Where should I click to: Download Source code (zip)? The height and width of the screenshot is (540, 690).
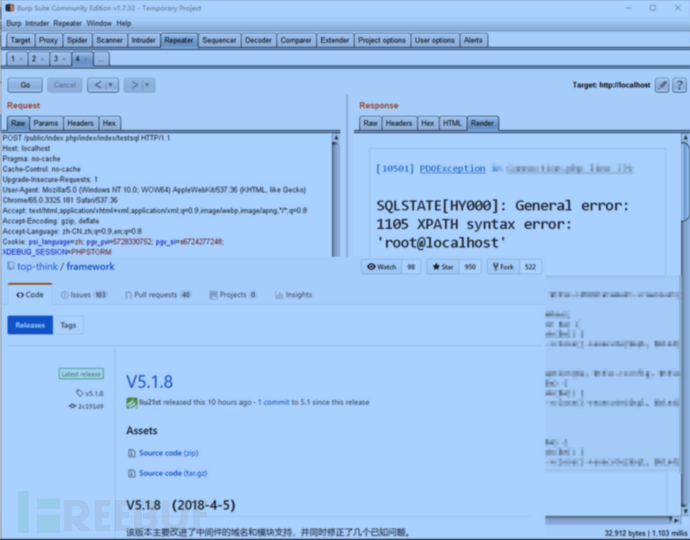click(169, 453)
